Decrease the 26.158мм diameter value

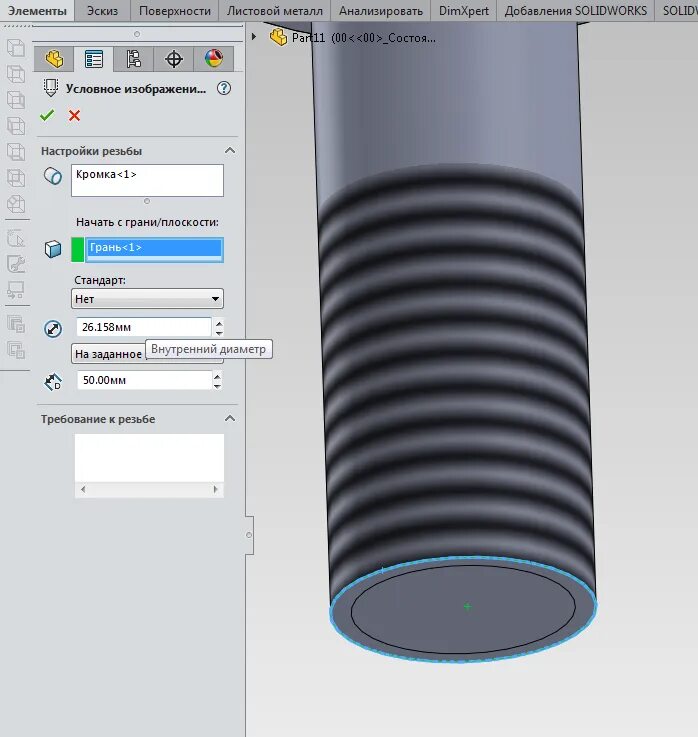click(219, 333)
